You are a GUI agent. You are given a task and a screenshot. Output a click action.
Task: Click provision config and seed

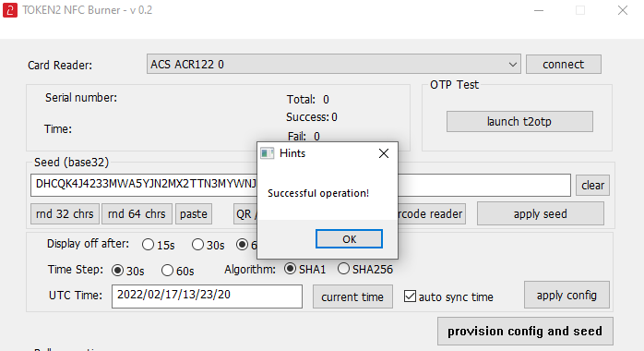tap(525, 331)
